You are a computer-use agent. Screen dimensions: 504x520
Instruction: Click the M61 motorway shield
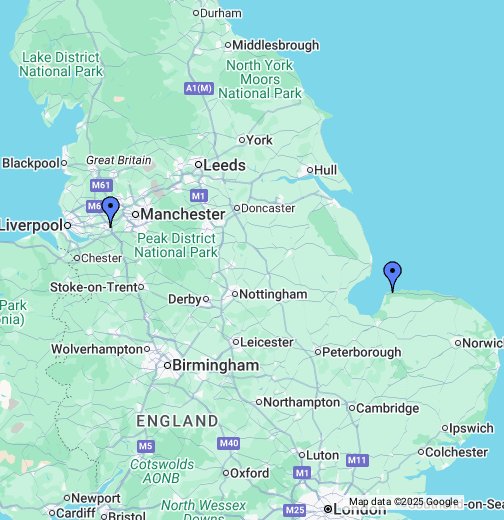tap(101, 185)
